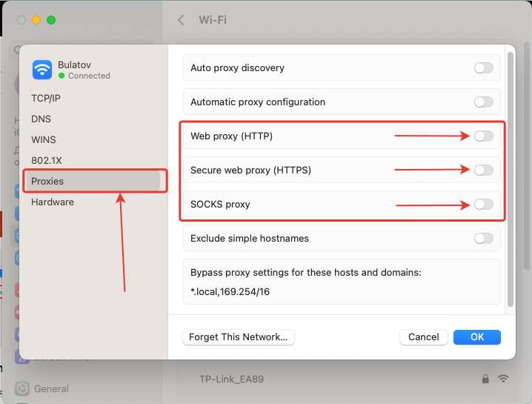Open the Hardware section
Viewport: 532px width, 404px height.
pos(52,202)
